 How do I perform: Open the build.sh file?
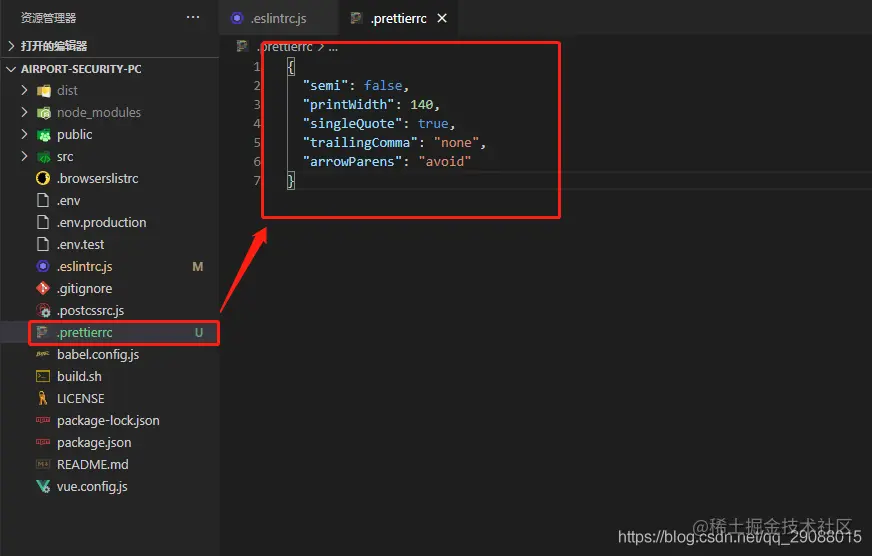coord(79,376)
